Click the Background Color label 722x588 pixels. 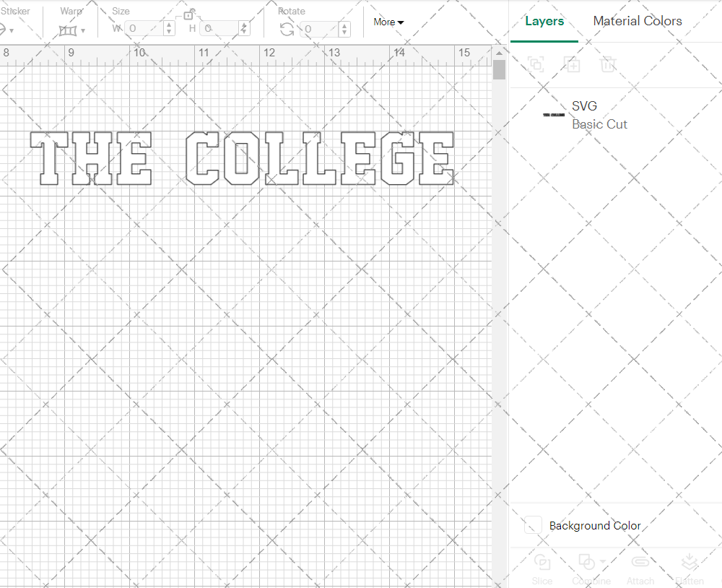(x=595, y=526)
